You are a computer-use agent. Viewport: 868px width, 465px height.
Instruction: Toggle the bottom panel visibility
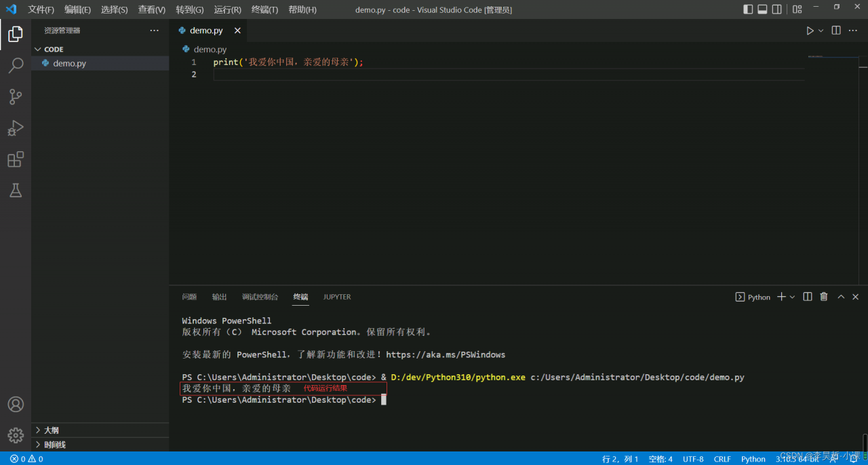762,9
